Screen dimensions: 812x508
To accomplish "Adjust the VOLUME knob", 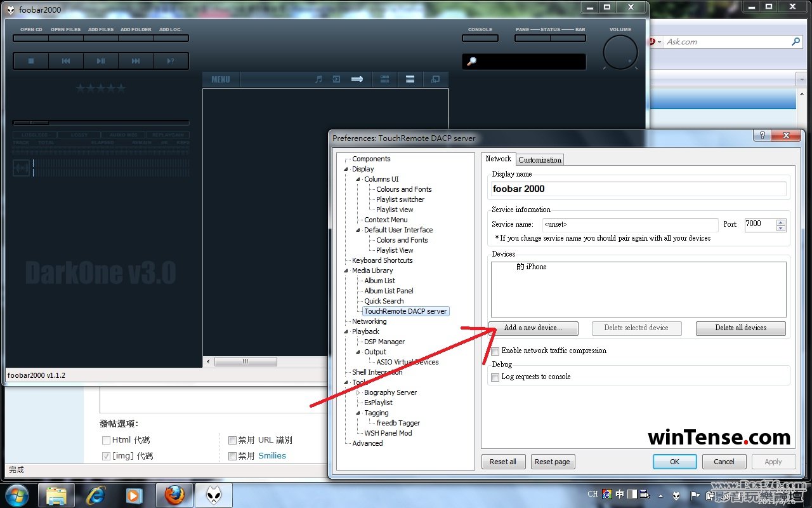I will click(x=620, y=52).
